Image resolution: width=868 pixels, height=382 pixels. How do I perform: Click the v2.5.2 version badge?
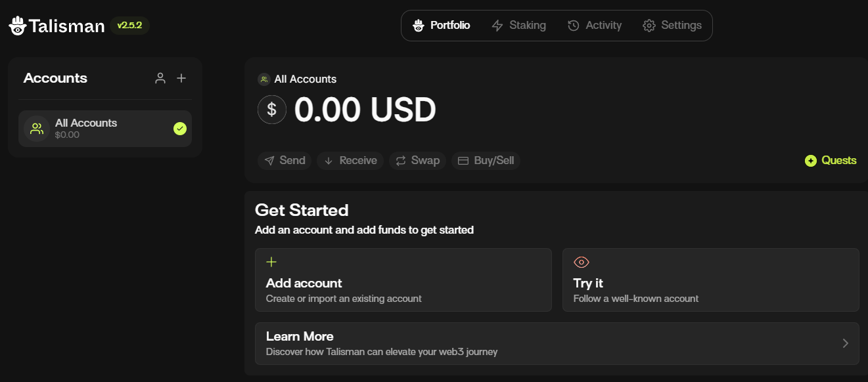[129, 26]
